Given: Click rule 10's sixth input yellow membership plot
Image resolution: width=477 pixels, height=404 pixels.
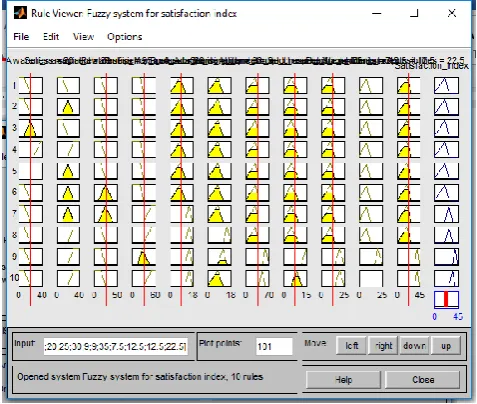Looking at the screenshot, I should click(219, 278).
